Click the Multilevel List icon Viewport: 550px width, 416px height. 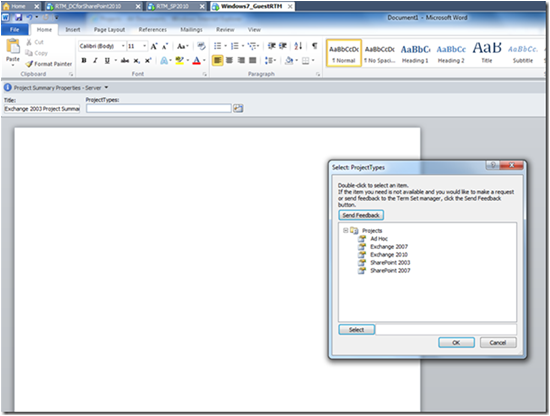(252, 46)
